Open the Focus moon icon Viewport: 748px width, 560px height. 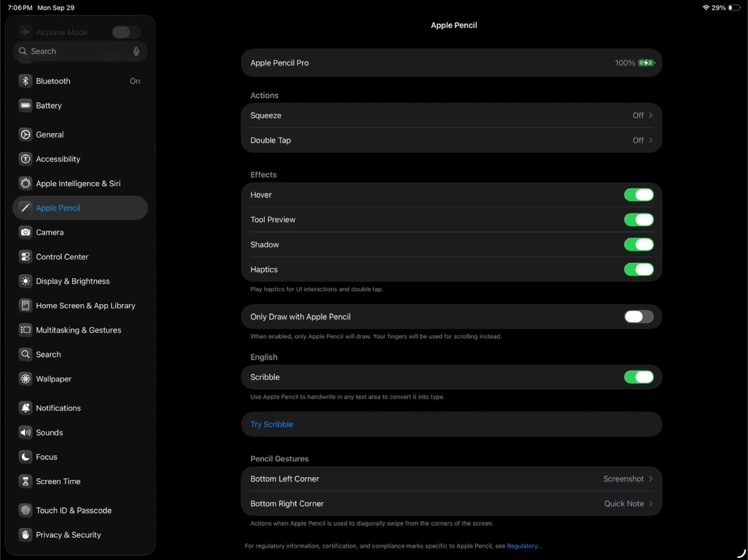pyautogui.click(x=25, y=457)
